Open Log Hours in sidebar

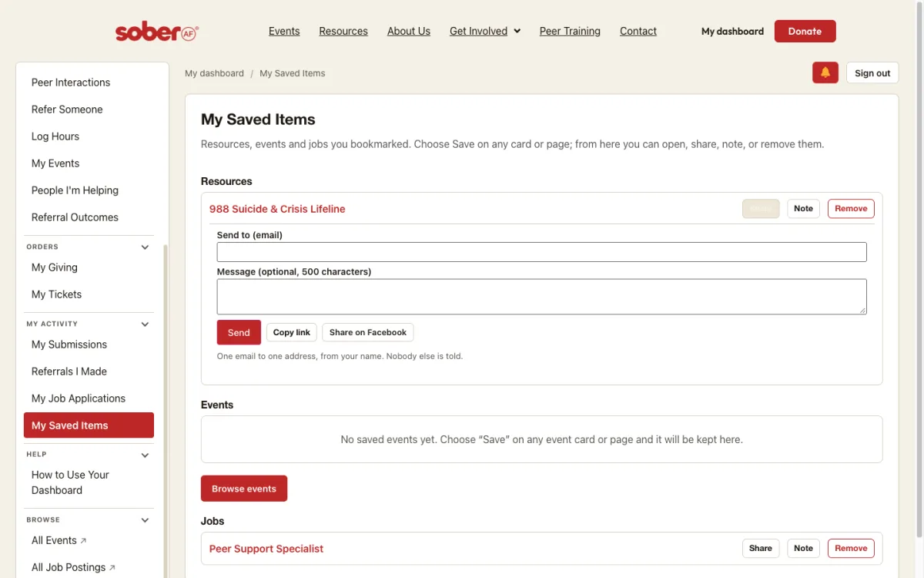pyautogui.click(x=89, y=136)
